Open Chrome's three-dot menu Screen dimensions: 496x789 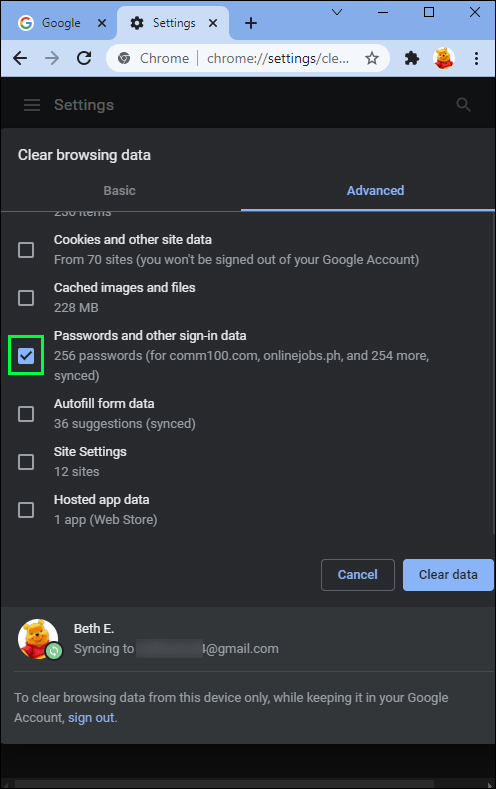pyautogui.click(x=476, y=58)
